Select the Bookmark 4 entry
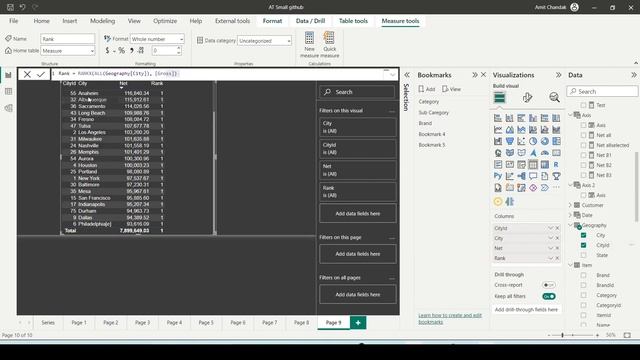 coord(432,134)
